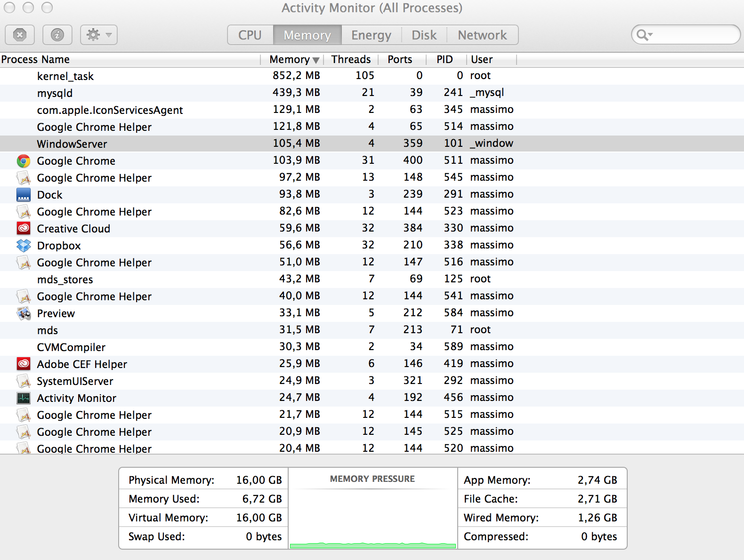Click the icon of Chrome Helper PID 525
This screenshot has height=560, width=744.
click(x=24, y=432)
